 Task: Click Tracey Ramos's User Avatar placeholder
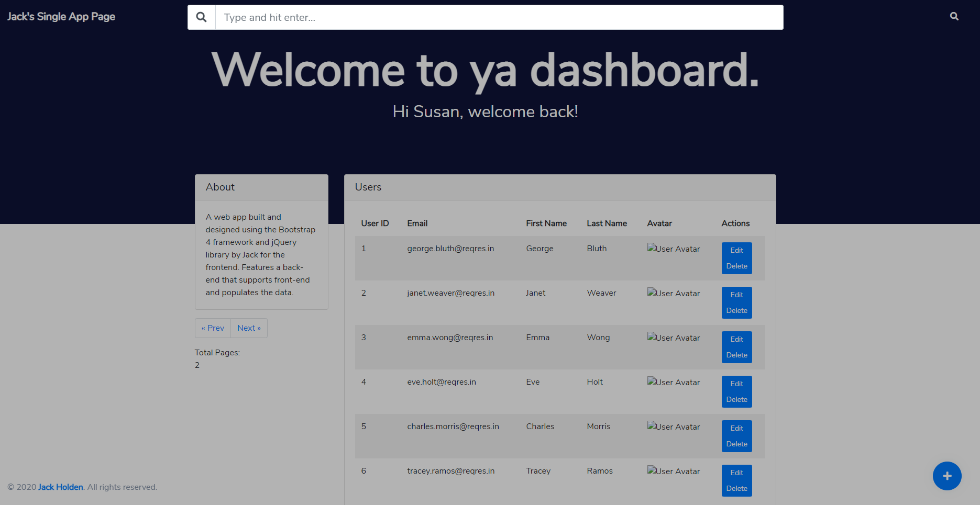pos(673,471)
